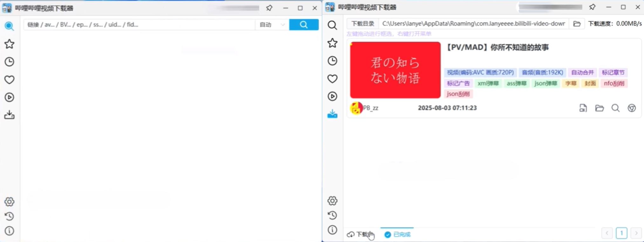644x242 pixels.
Task: Click magnifier icon on task card
Action: tap(615, 108)
